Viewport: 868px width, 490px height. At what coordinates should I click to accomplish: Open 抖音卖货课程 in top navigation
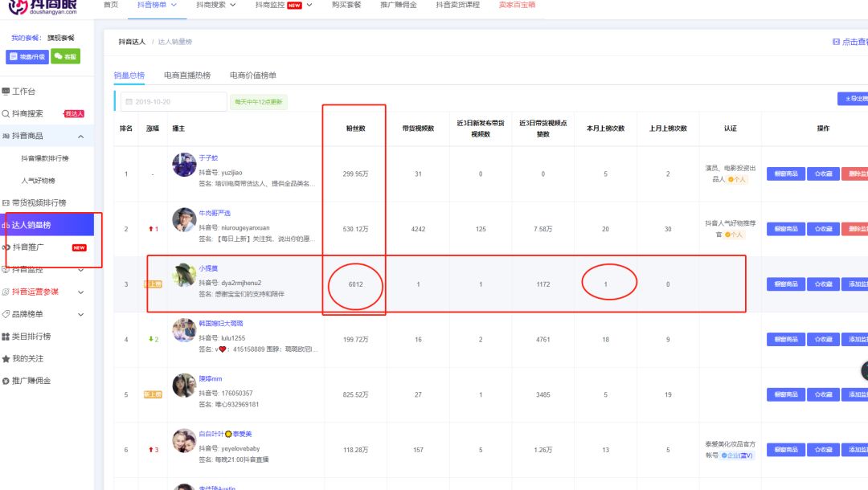(457, 5)
